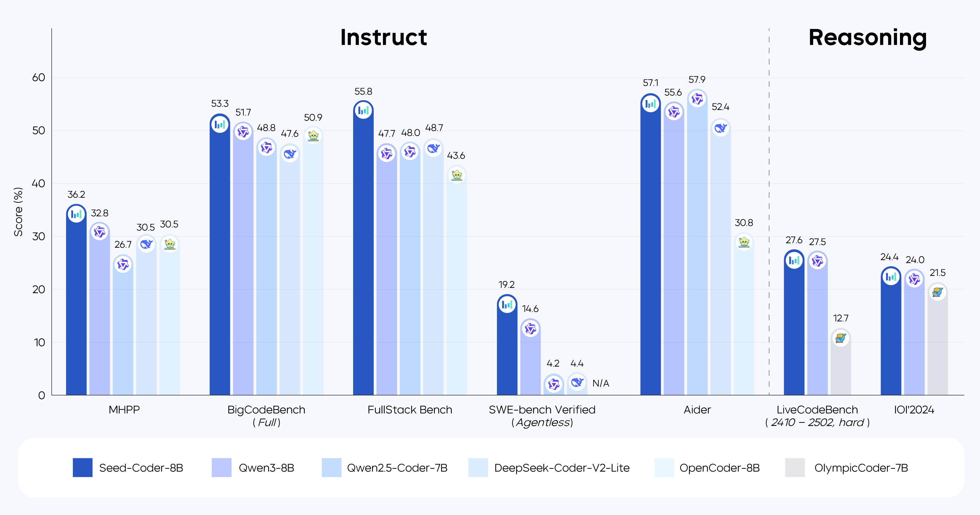The image size is (980, 515).
Task: Click the Seed-Coder icon on MHPP 36.2 bar
Action: [76, 214]
